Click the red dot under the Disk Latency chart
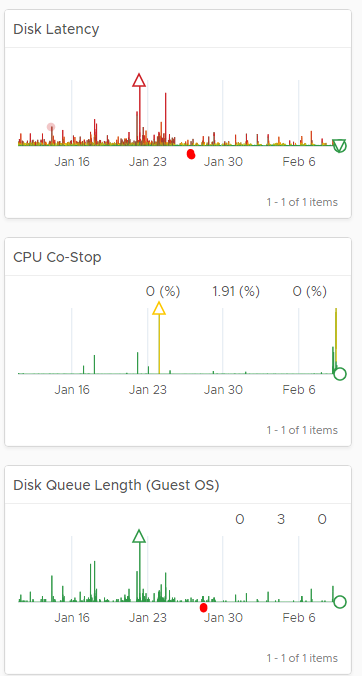 (191, 154)
